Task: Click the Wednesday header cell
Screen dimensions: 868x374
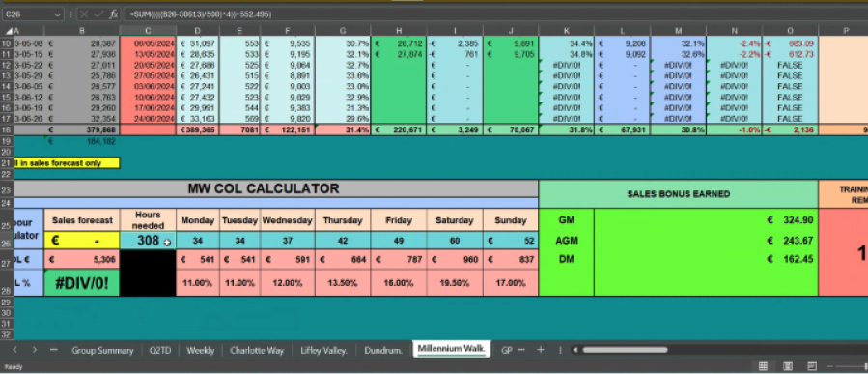Action: [x=288, y=220]
